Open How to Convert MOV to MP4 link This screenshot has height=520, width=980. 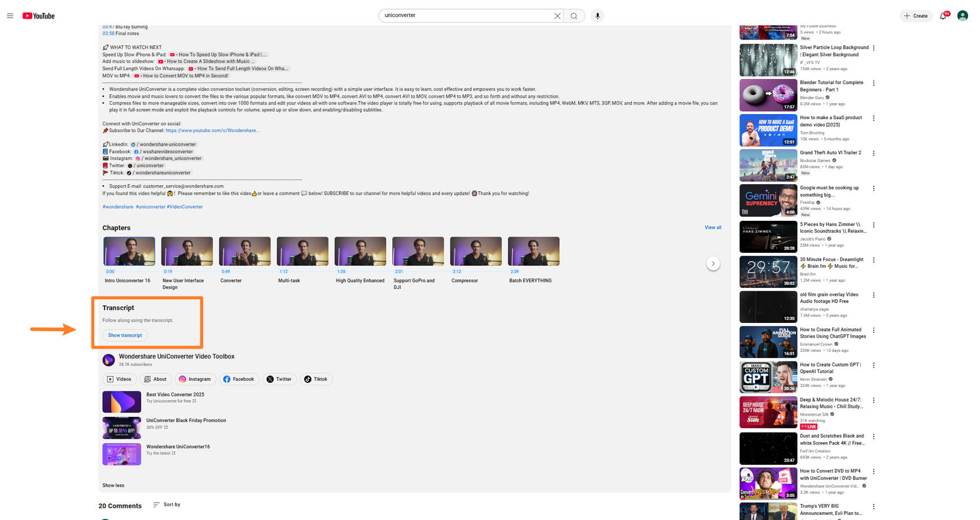(181, 76)
